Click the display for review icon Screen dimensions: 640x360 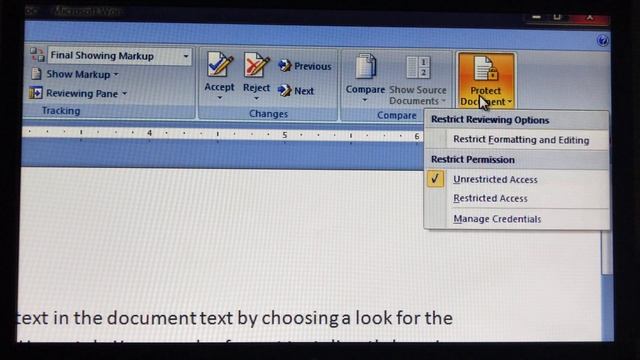click(x=37, y=55)
